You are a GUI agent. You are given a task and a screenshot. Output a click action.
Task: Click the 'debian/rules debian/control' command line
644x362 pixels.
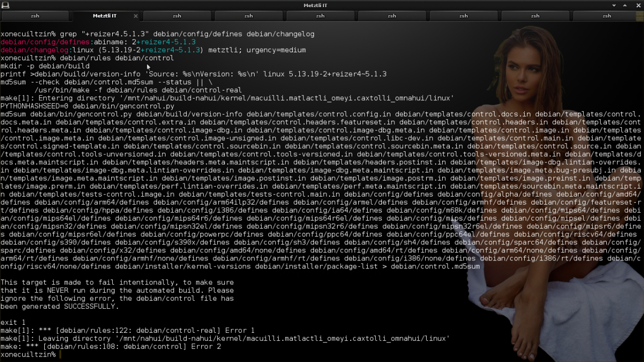pyautogui.click(x=88, y=58)
